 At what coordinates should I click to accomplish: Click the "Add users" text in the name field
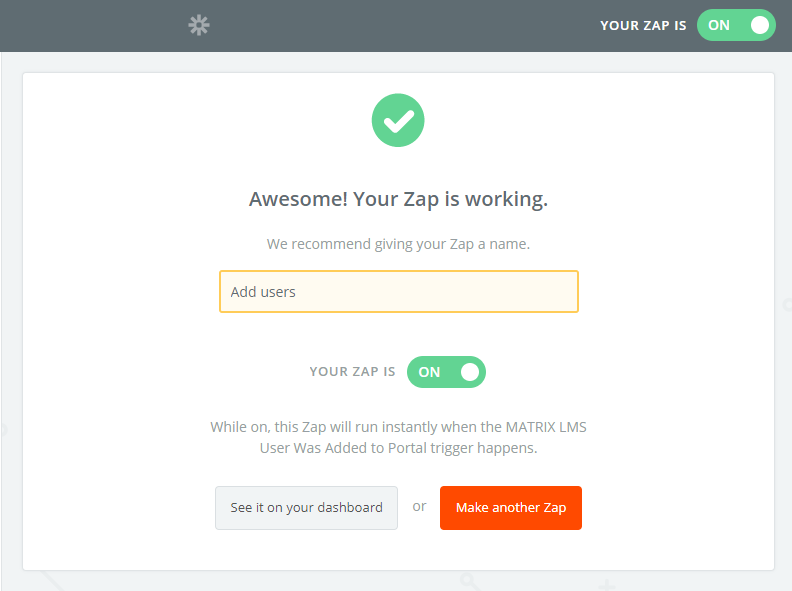pyautogui.click(x=263, y=292)
